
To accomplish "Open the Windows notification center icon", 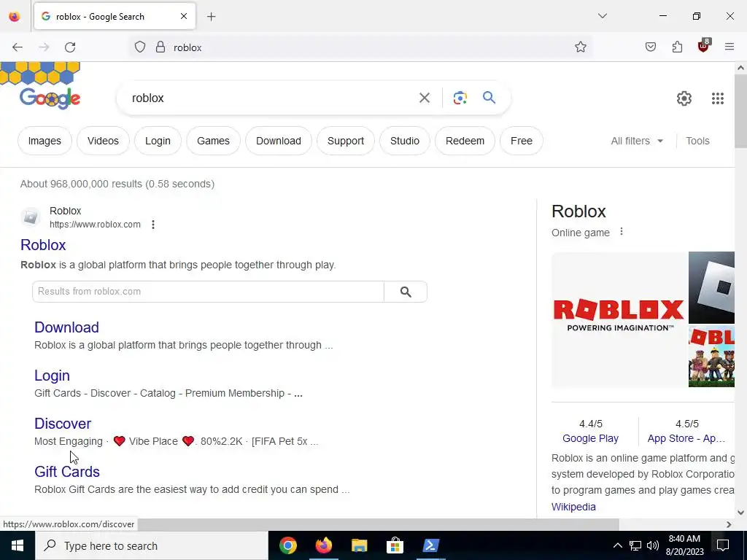I will [x=723, y=545].
